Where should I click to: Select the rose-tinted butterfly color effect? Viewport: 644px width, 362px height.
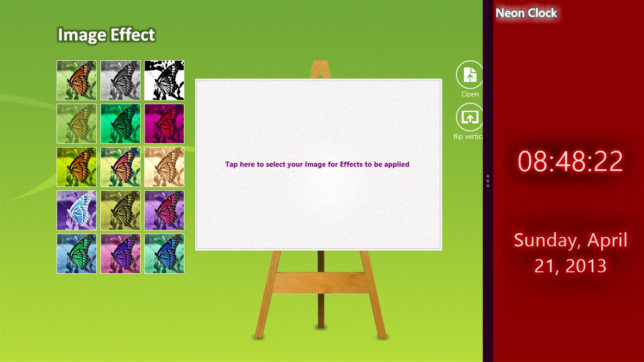pyautogui.click(x=120, y=167)
